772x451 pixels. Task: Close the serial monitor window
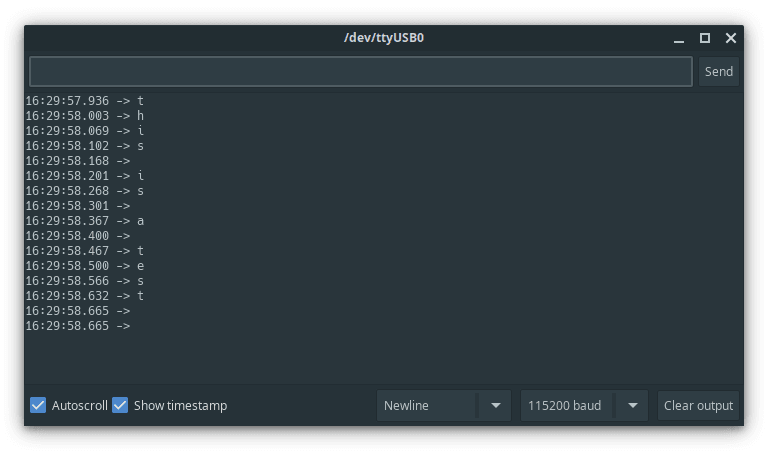pyautogui.click(x=731, y=38)
